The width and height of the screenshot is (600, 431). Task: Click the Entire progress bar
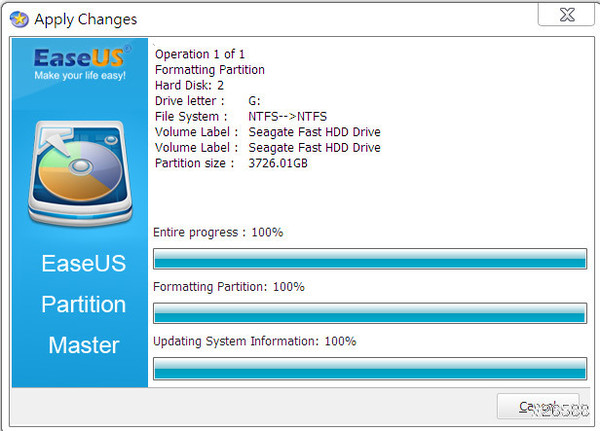pyautogui.click(x=370, y=259)
